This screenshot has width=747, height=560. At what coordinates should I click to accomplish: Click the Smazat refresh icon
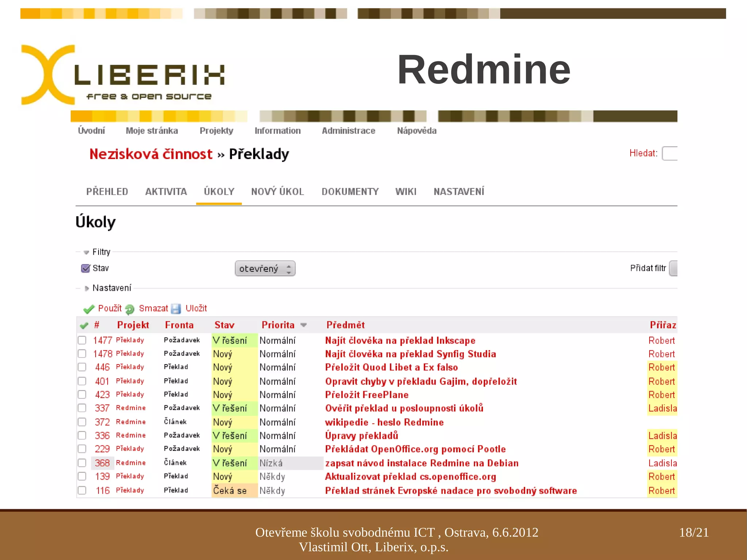pos(129,309)
